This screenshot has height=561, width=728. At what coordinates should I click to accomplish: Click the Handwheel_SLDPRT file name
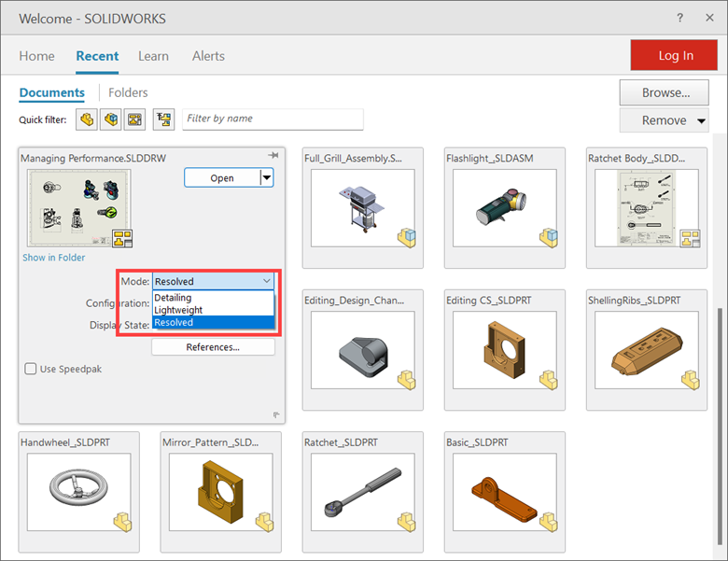pos(65,442)
